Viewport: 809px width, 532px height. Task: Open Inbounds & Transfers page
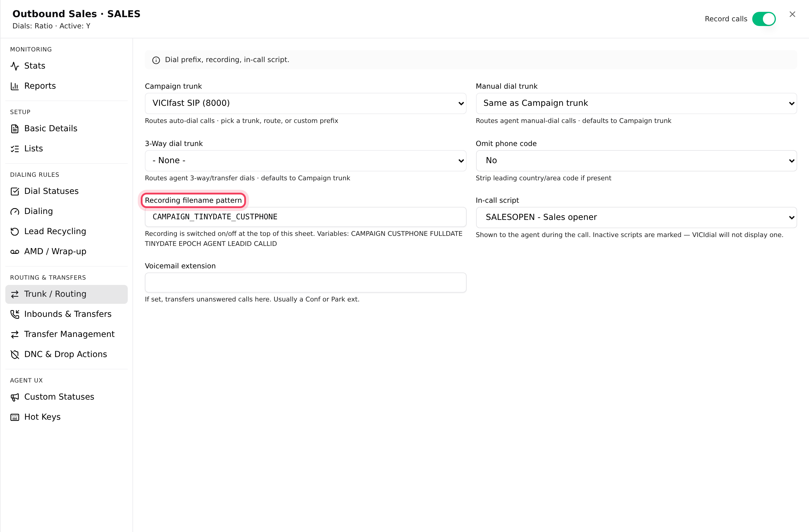coord(66,314)
